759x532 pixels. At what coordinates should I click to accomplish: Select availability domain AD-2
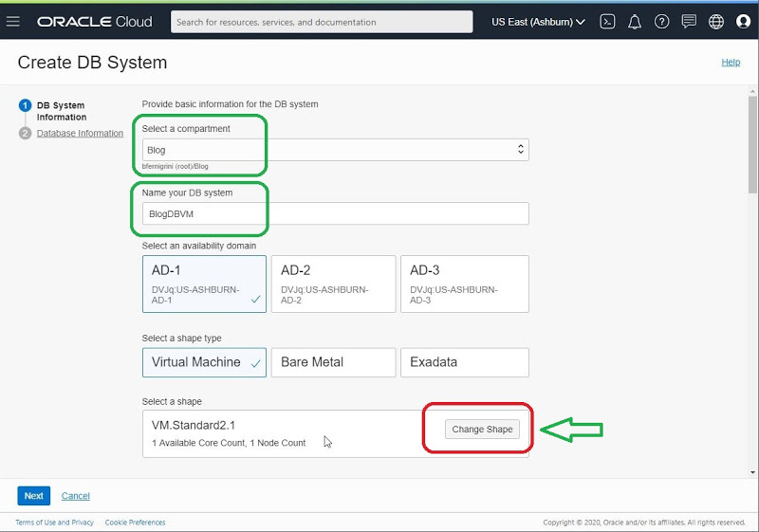[334, 284]
